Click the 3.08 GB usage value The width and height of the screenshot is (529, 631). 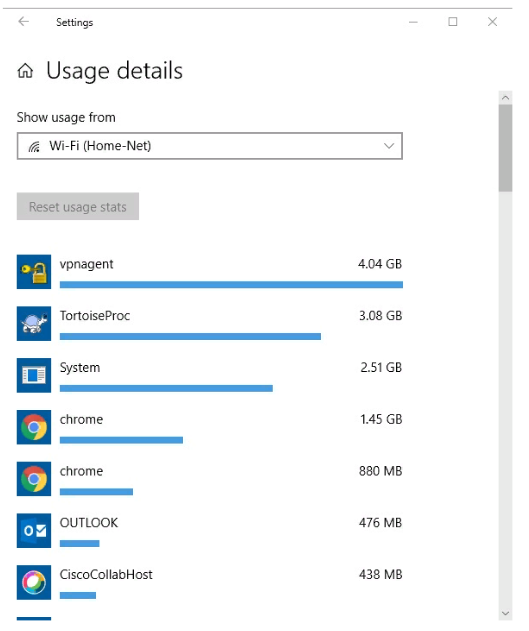381,316
